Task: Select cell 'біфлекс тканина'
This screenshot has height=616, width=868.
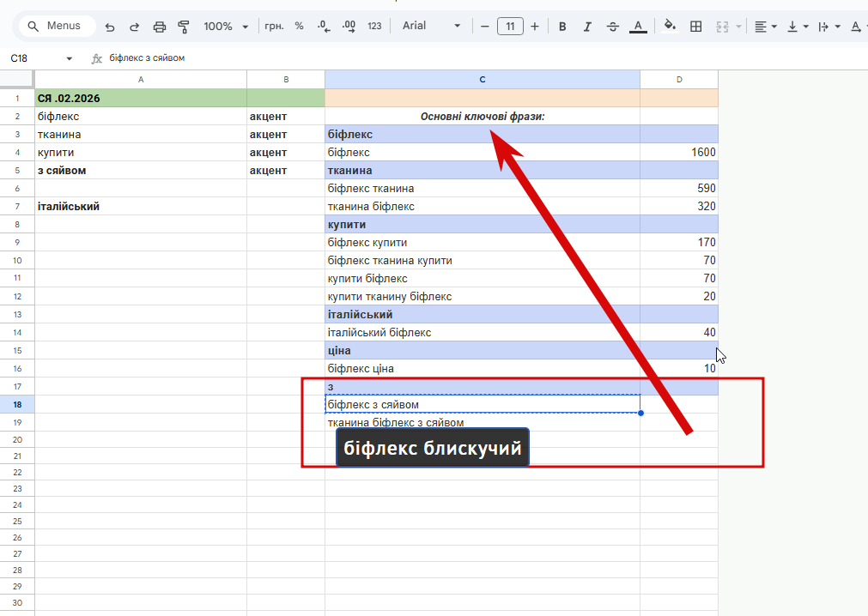Action: pos(483,189)
